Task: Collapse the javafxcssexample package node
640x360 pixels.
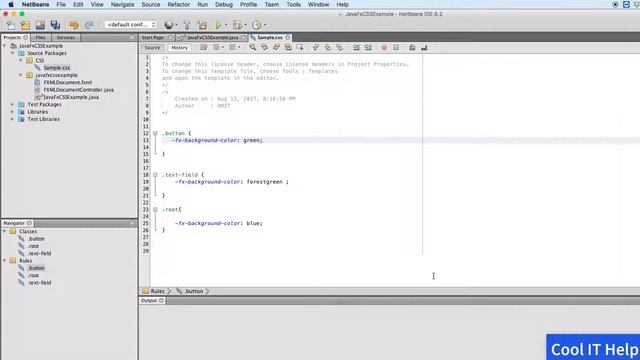Action: click(x=21, y=75)
